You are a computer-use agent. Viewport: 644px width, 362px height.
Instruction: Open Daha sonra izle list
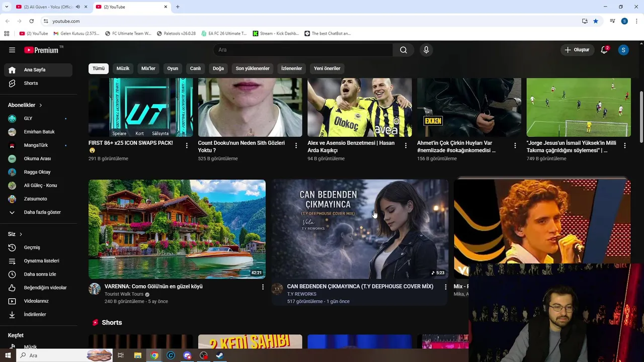pos(38,274)
